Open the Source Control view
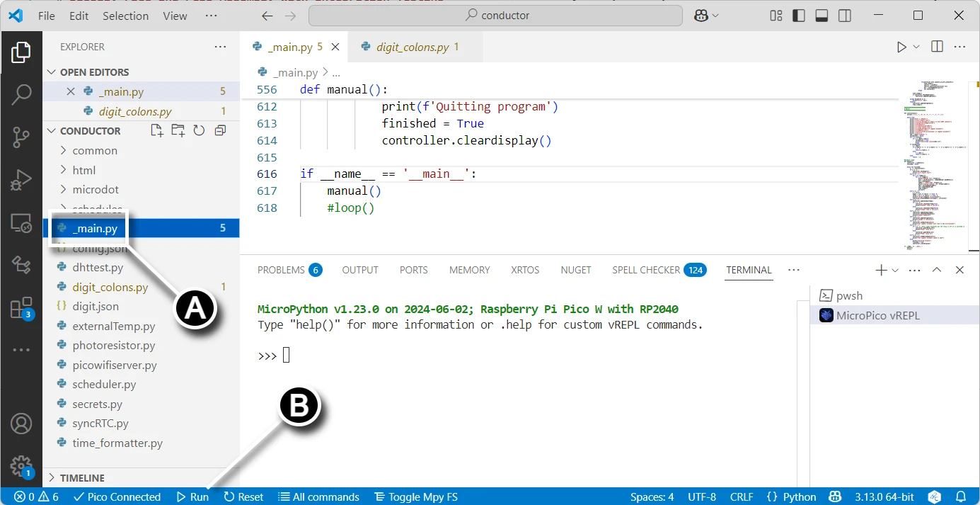This screenshot has height=505, width=980. click(21, 137)
